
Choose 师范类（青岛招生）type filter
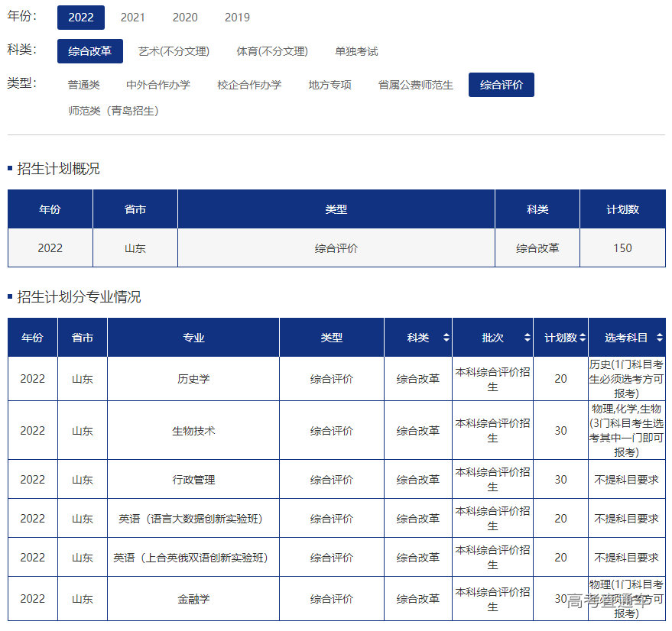(x=113, y=111)
